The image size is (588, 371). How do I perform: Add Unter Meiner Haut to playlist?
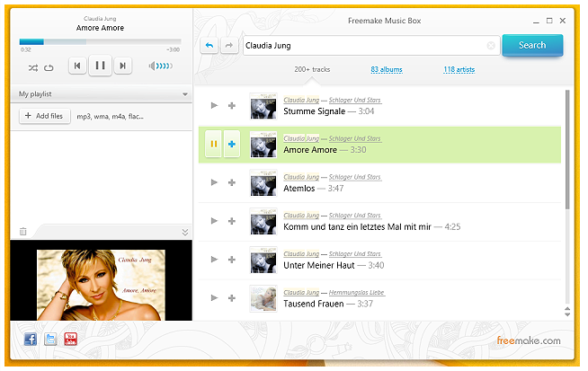[232, 260]
